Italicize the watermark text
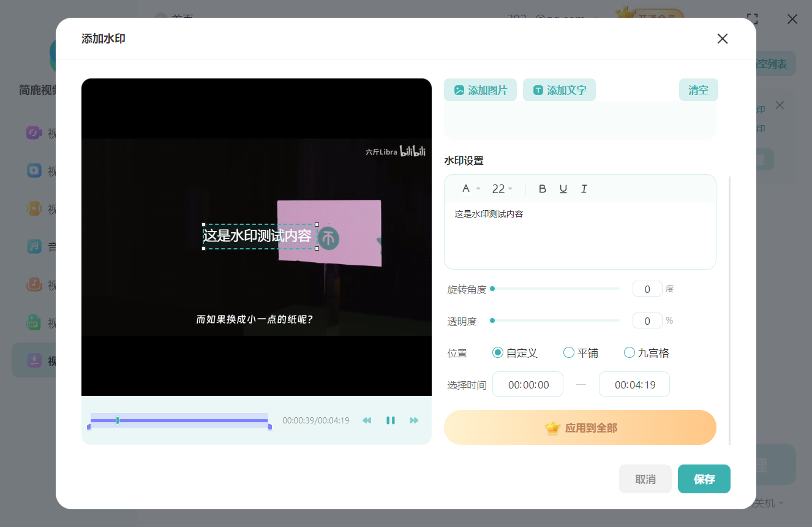812x527 pixels. [584, 189]
